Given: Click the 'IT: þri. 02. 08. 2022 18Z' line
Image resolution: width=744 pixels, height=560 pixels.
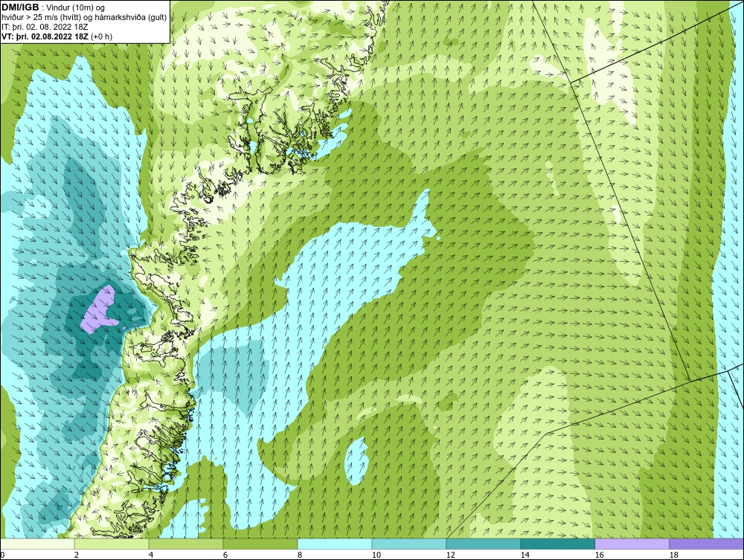Looking at the screenshot, I should click(x=45, y=27).
